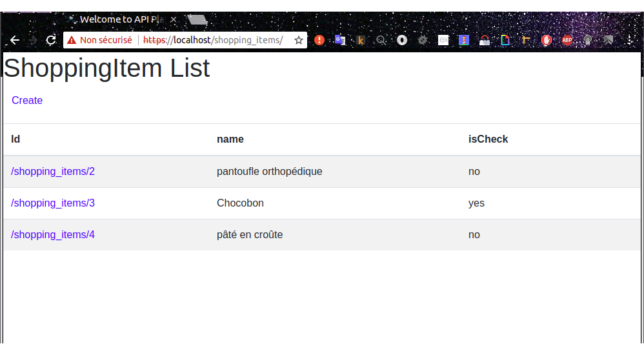Viewport: 644px width, 355px height.
Task: Open the Lighthouse extension
Action: point(464,40)
